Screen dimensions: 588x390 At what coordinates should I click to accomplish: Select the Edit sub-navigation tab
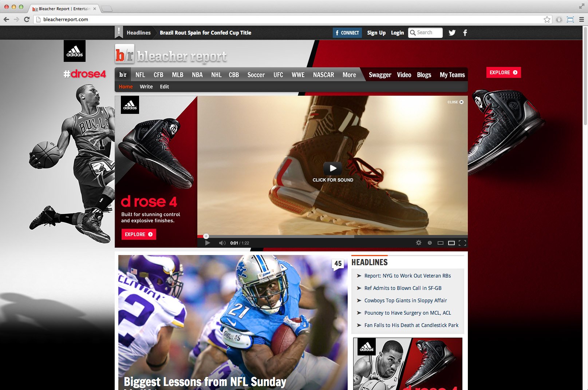pos(165,87)
